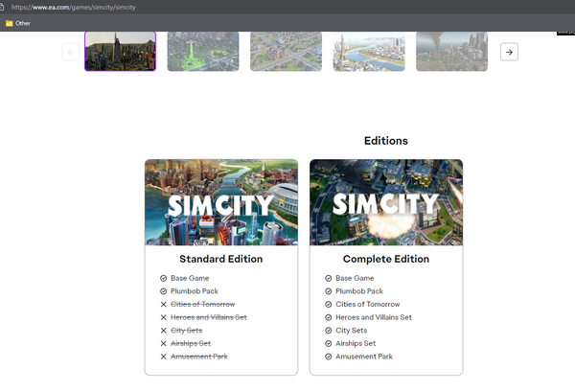Select the night city skyline thumbnail
The width and height of the screenshot is (575, 392).
(x=121, y=51)
